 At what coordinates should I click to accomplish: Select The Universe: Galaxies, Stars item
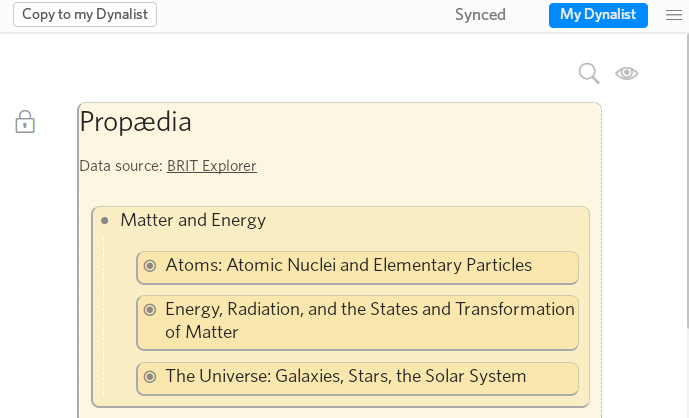click(x=345, y=377)
